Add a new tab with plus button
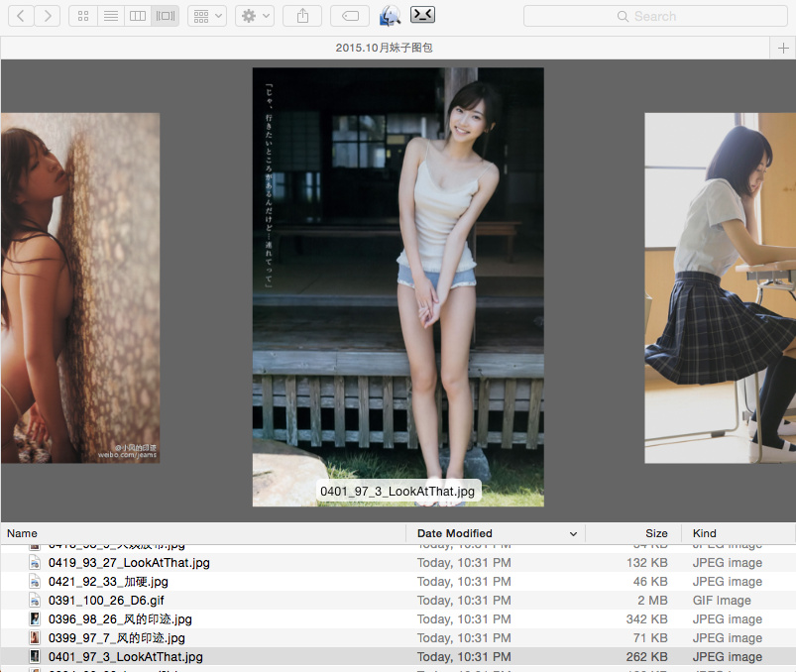The width and height of the screenshot is (796, 672). coord(783,48)
